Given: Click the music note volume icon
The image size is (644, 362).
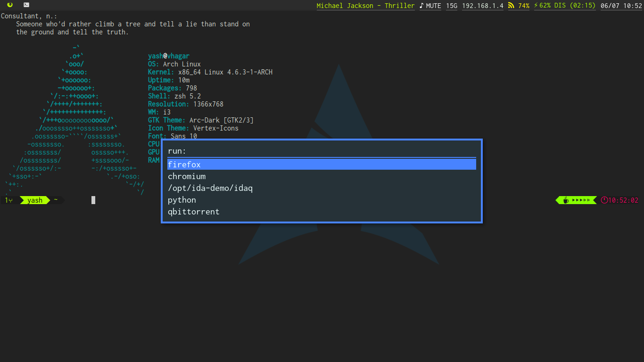Looking at the screenshot, I should coord(421,6).
